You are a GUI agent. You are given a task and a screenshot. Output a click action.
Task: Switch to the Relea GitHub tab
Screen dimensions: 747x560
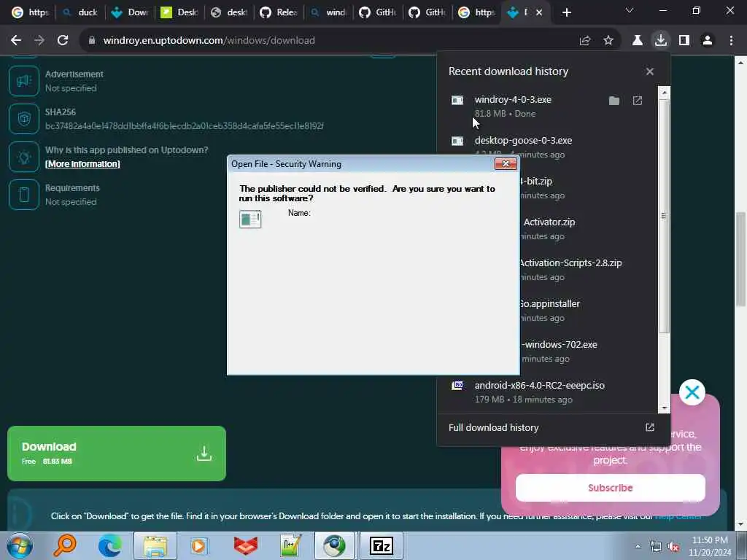click(x=279, y=12)
